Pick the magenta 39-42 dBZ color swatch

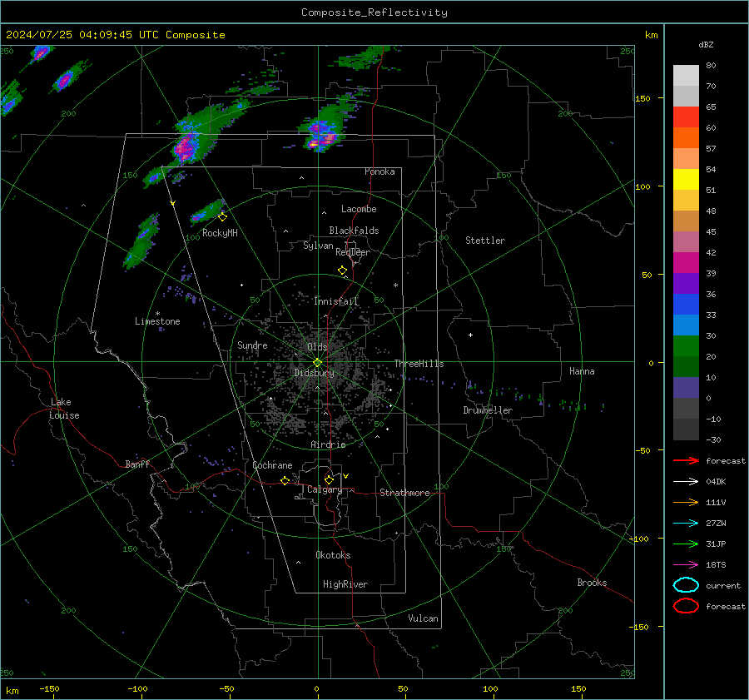686,263
